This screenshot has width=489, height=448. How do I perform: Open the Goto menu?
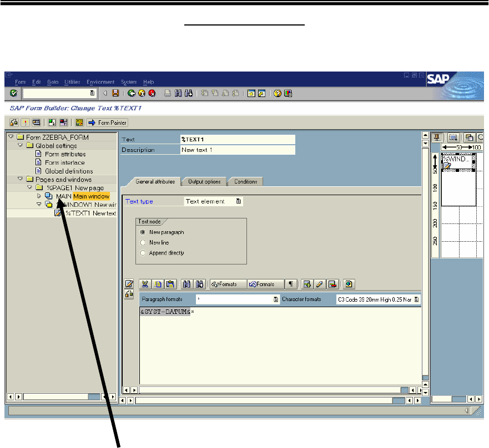pyautogui.click(x=53, y=82)
